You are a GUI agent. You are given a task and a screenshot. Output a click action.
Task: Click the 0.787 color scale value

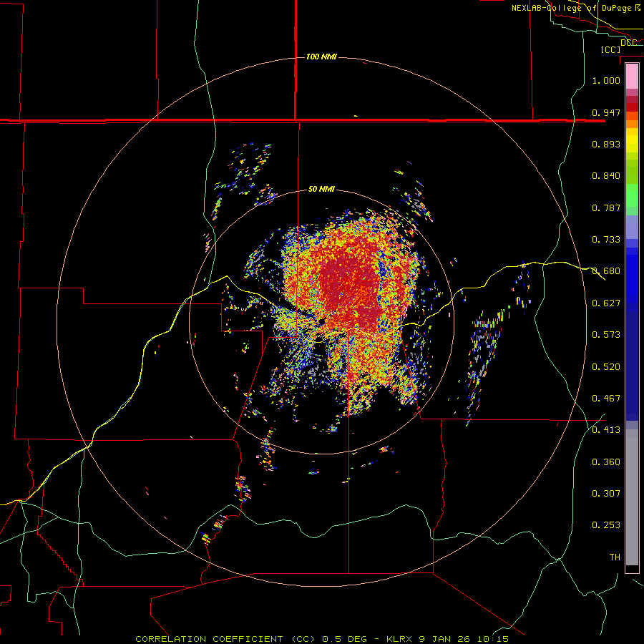coord(606,208)
